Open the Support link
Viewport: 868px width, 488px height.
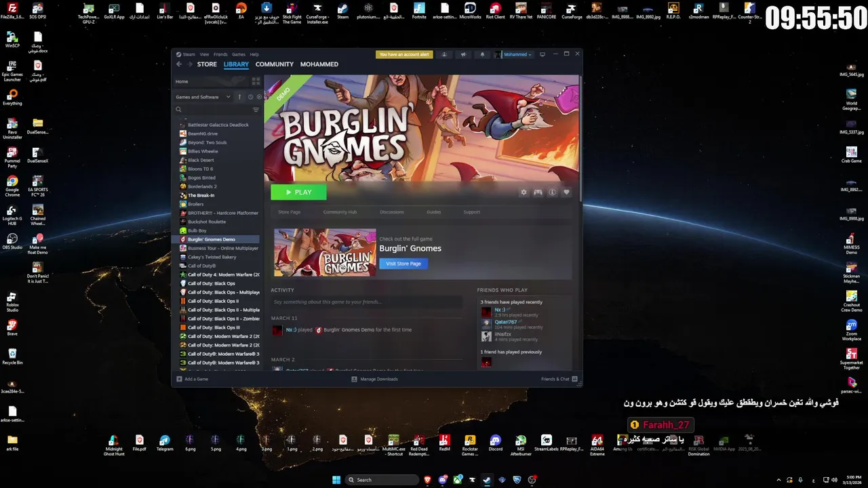click(x=471, y=212)
